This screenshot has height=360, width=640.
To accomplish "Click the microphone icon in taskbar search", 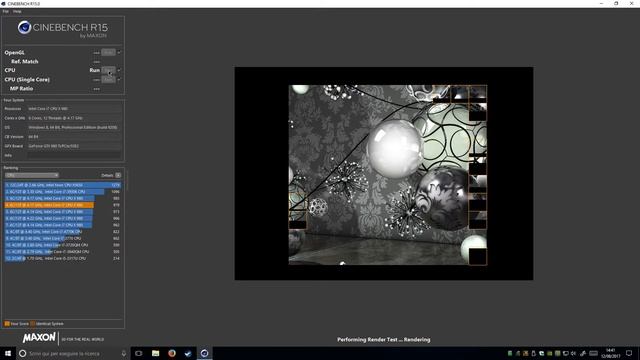I will (124, 353).
